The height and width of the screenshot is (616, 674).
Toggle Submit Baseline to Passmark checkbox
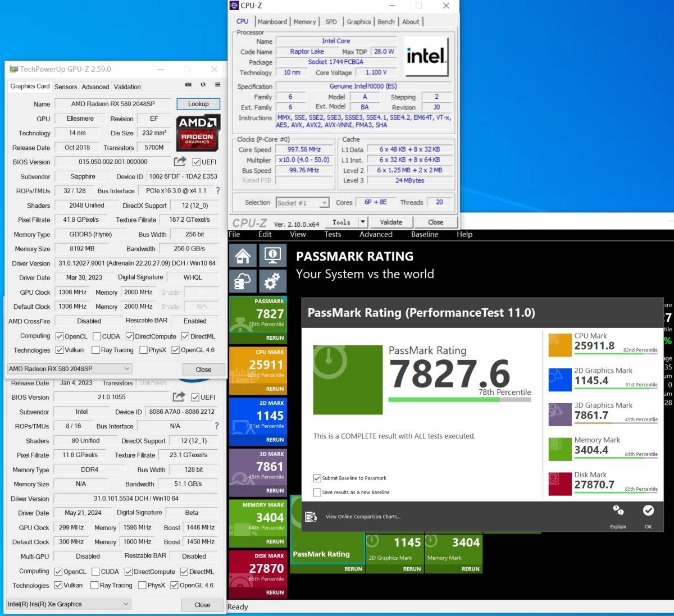point(317,478)
